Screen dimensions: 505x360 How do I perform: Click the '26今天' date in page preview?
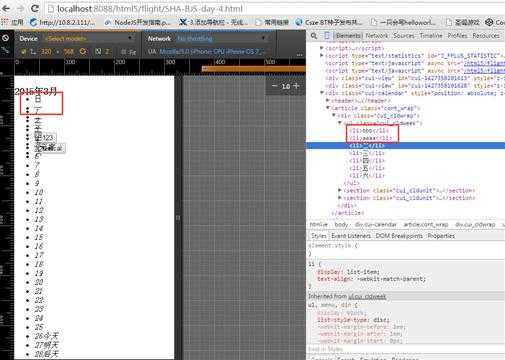pos(47,336)
